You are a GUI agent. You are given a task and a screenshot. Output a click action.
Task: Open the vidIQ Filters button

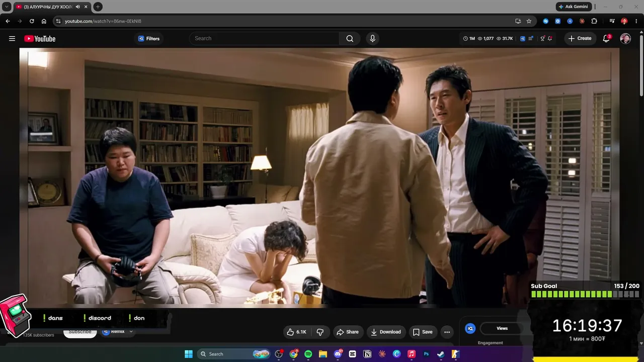click(x=149, y=39)
